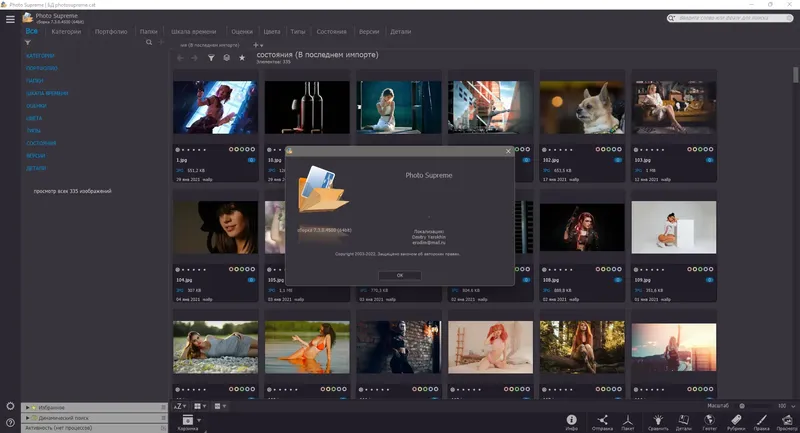
Task: Click the filter funnel in left panel
Action: click(28, 43)
